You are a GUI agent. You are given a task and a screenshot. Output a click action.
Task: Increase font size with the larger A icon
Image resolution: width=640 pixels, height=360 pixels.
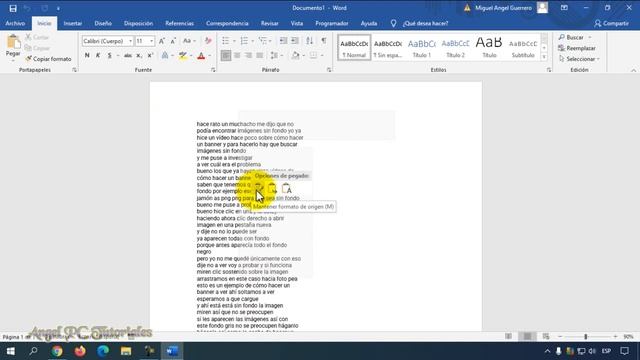162,41
